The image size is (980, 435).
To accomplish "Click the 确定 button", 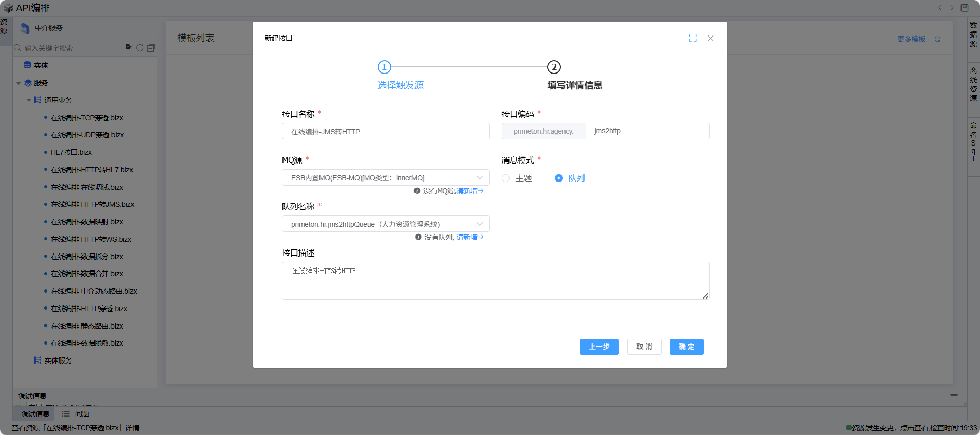I will [686, 347].
